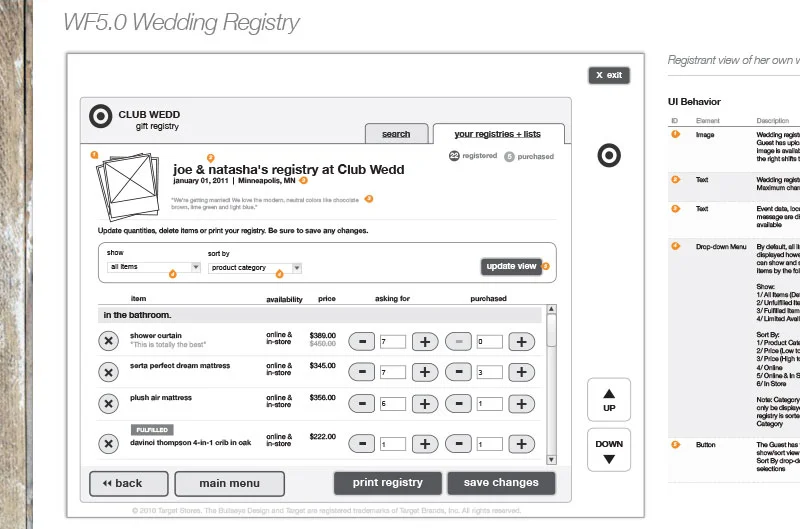Viewport: 800px width, 529px height.
Task: Click the $389.00 shower curtain price
Action: (x=322, y=335)
